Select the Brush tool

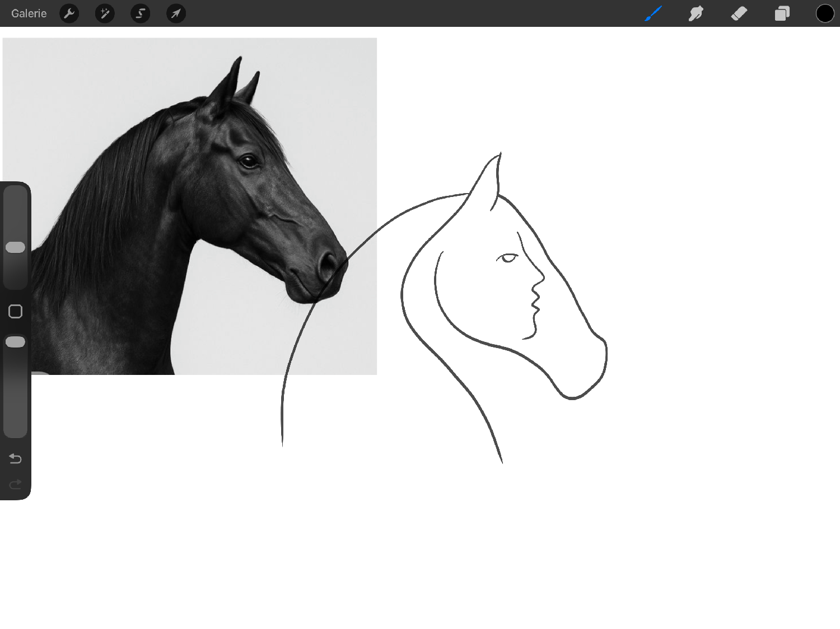(653, 13)
